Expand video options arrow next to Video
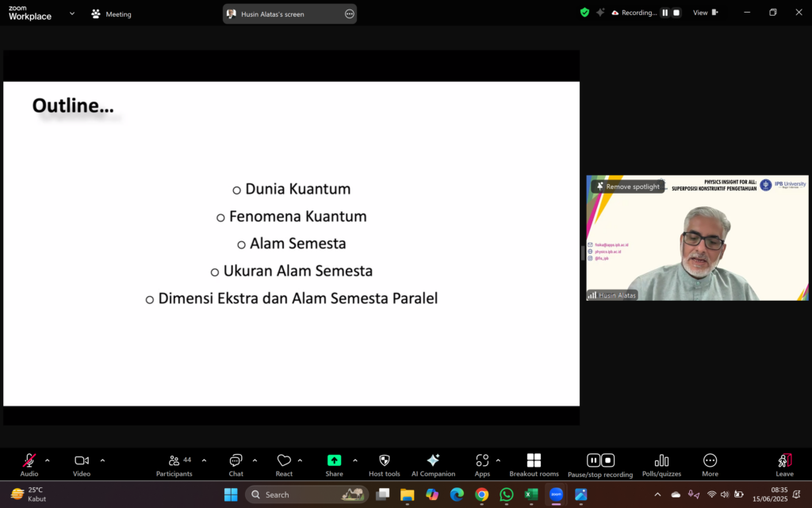Screen dimensions: 812x508 click(102, 460)
